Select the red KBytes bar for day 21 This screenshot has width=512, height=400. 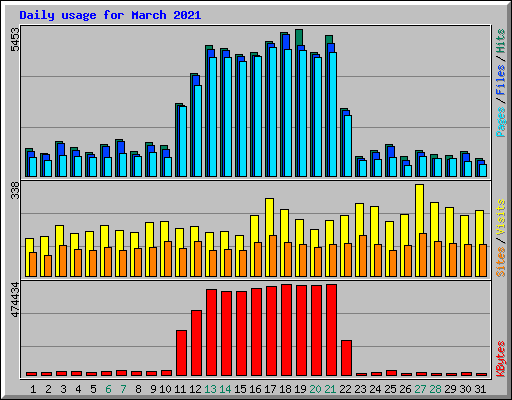coord(331,330)
